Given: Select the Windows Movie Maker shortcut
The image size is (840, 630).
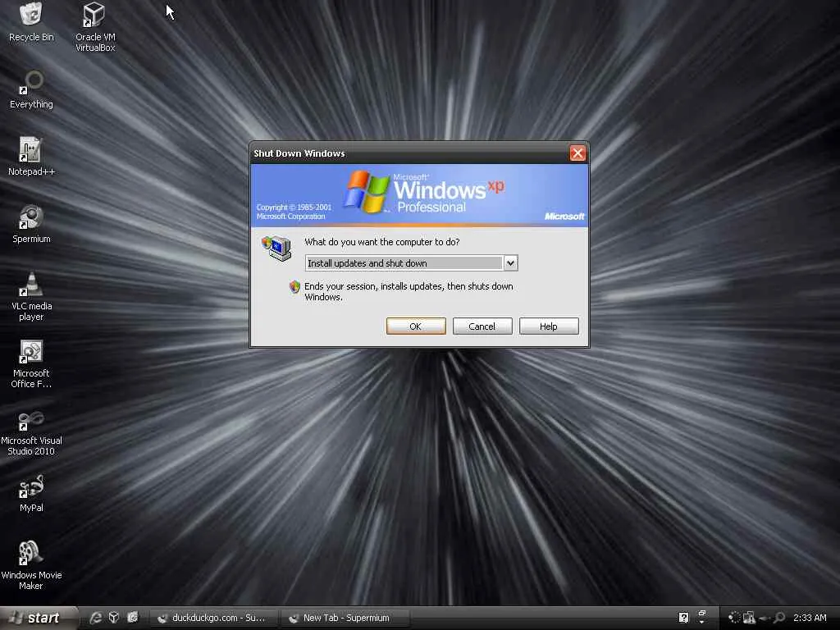Looking at the screenshot, I should click(x=31, y=565).
